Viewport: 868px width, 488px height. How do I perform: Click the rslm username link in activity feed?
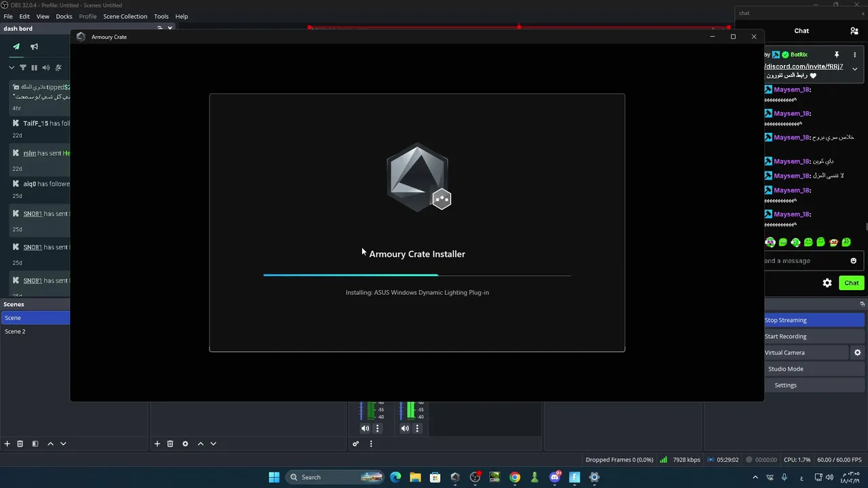(30, 153)
